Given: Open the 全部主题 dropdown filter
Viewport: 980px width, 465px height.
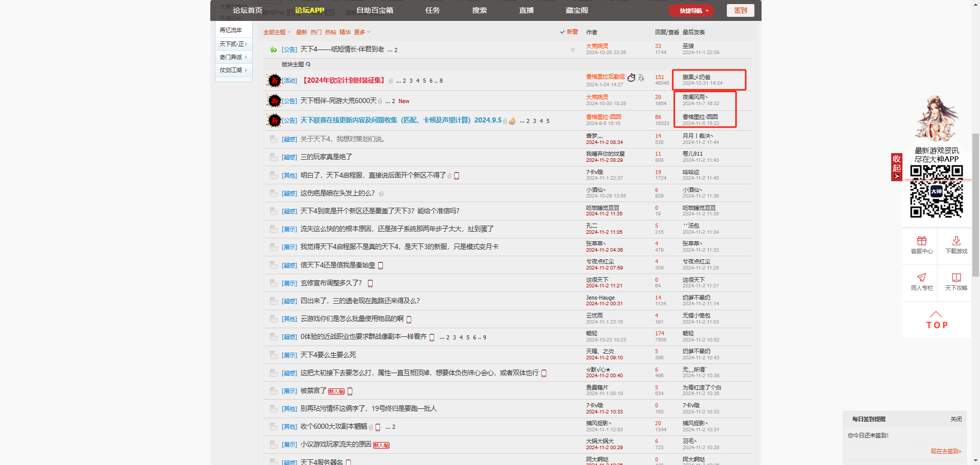Looking at the screenshot, I should (x=277, y=32).
